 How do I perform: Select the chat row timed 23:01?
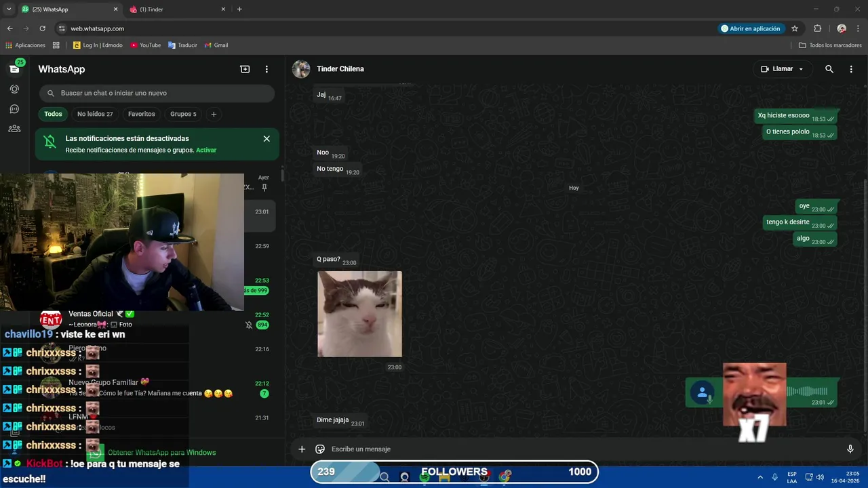point(259,216)
